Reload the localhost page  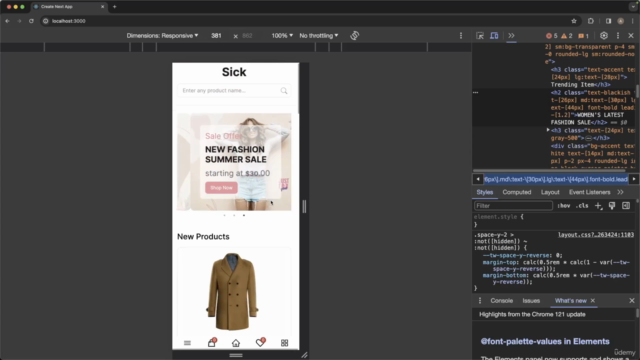pyautogui.click(x=31, y=21)
